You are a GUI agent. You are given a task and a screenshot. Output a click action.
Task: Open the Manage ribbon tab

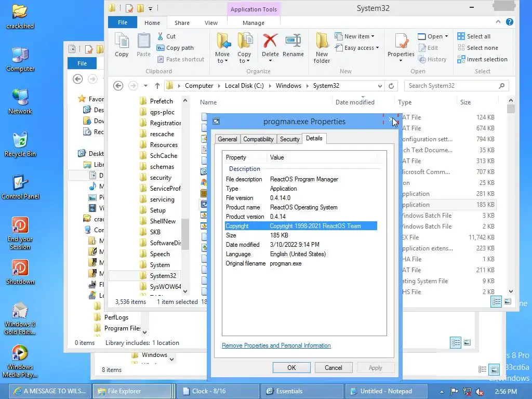254,23
